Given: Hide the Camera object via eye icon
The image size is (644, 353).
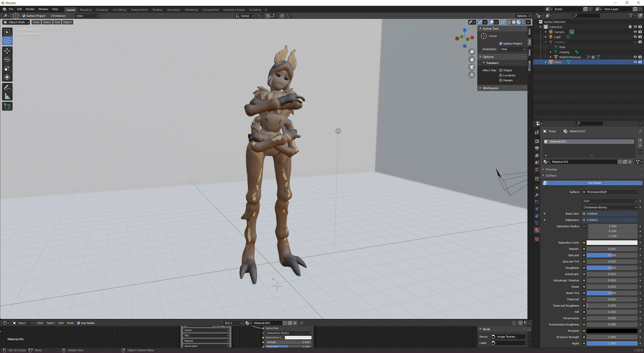Looking at the screenshot, I should coord(635,32).
